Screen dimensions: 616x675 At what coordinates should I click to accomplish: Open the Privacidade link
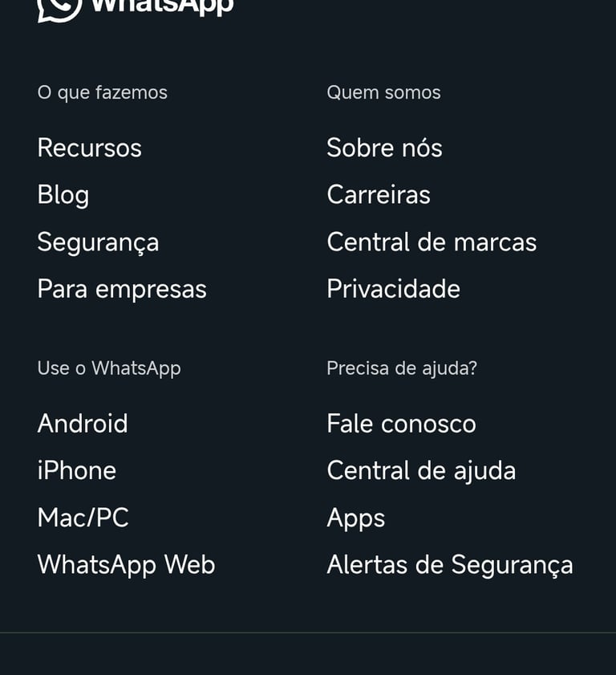click(x=393, y=289)
